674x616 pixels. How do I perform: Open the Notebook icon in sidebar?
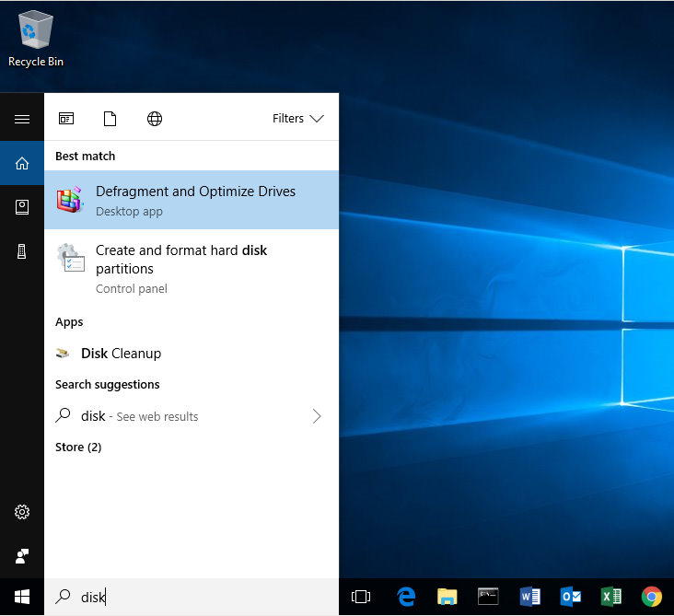[x=22, y=207]
